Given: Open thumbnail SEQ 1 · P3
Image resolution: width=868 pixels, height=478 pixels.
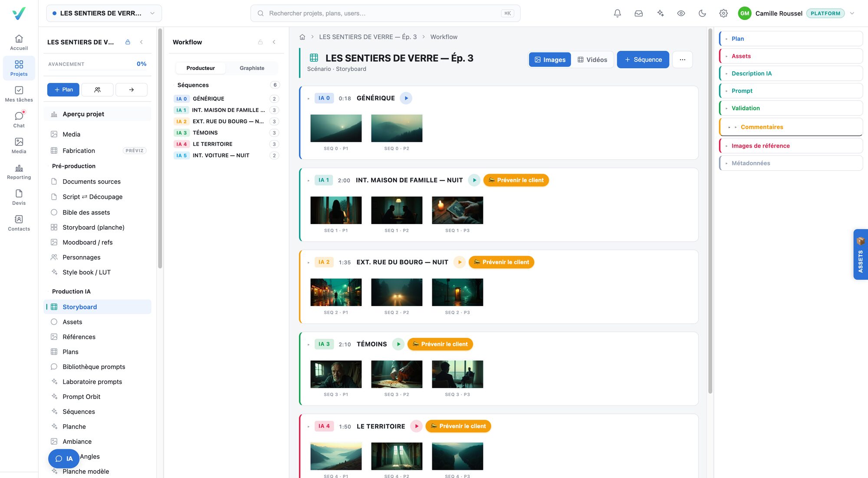Looking at the screenshot, I should [x=457, y=210].
